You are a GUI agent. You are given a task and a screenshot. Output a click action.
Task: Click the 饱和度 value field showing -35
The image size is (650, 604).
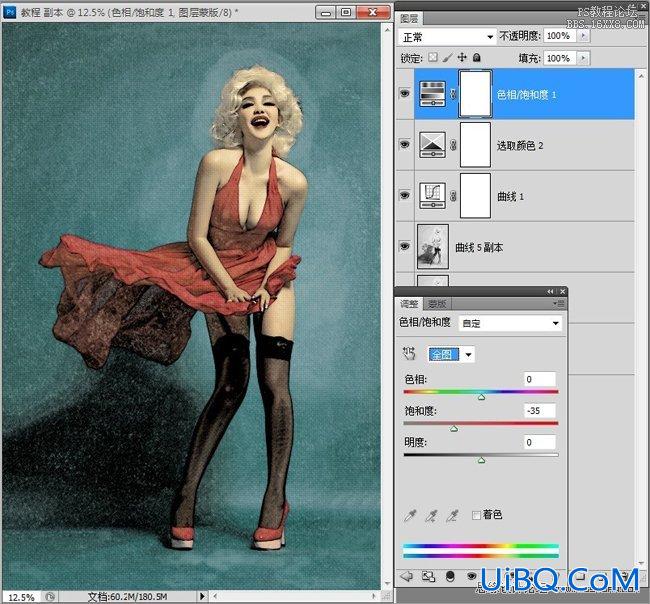pos(539,410)
